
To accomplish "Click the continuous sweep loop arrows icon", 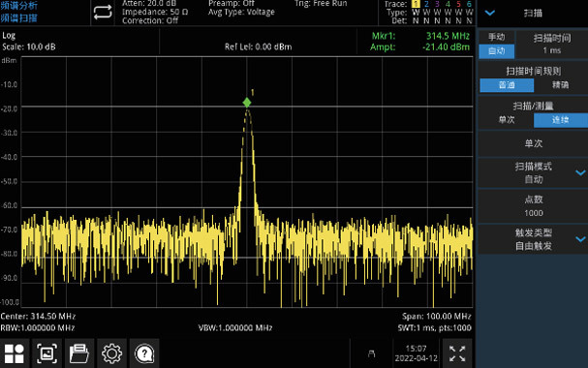I will (103, 13).
